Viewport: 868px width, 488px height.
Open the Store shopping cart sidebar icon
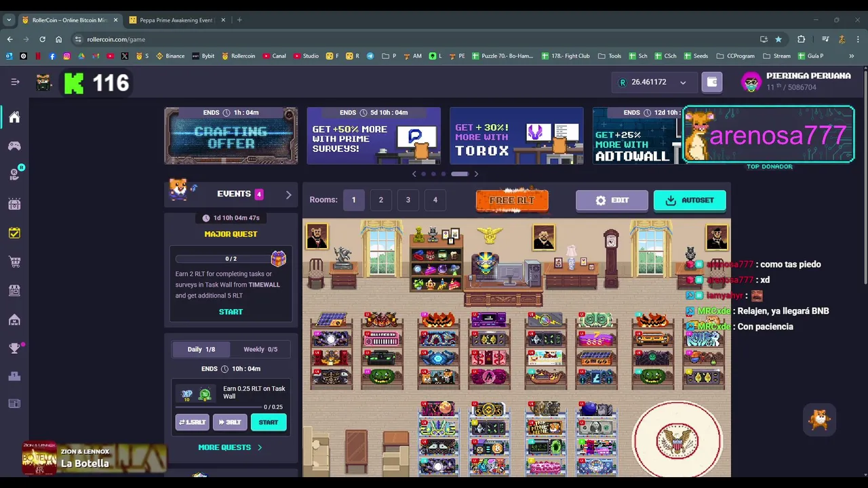pos(14,262)
